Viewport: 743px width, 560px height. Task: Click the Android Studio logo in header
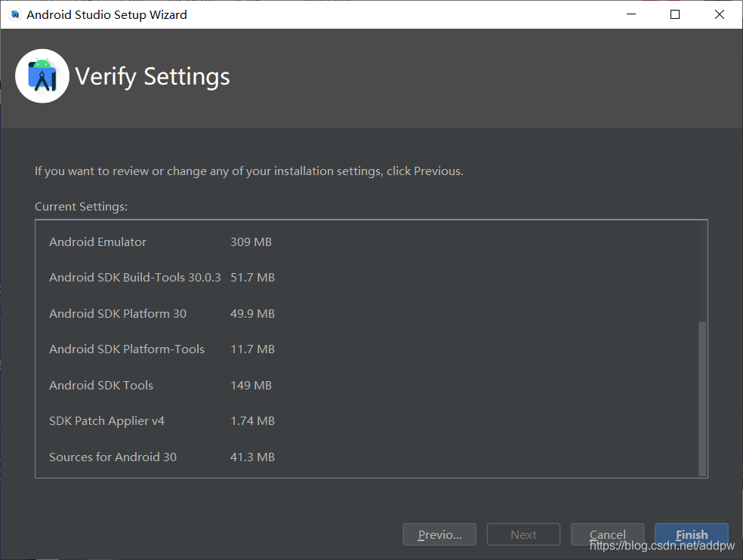point(42,75)
